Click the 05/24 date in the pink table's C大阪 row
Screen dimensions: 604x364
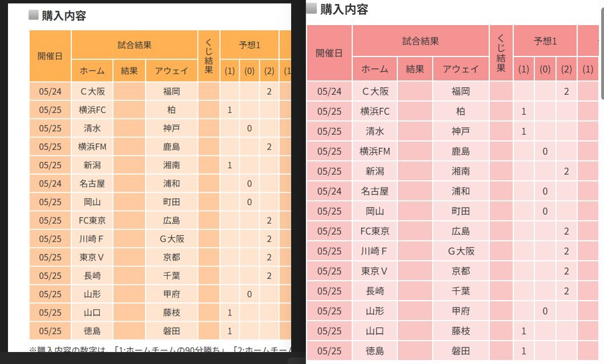[329, 92]
